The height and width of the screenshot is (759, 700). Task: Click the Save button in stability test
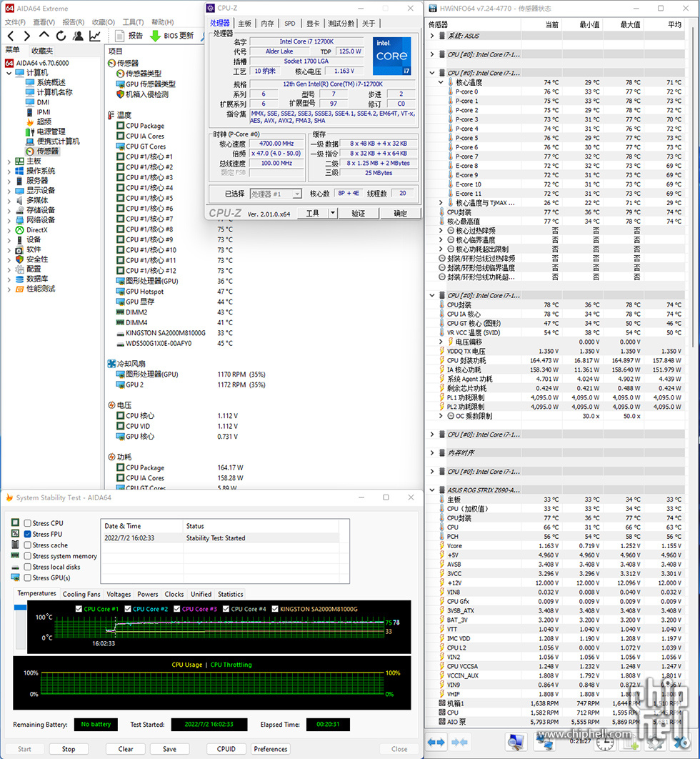pos(169,749)
